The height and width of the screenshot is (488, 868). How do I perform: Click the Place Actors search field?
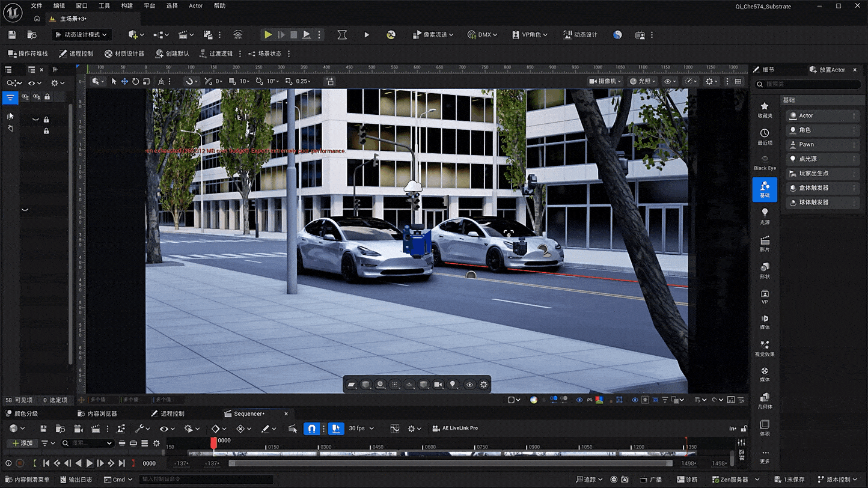[x=808, y=84]
